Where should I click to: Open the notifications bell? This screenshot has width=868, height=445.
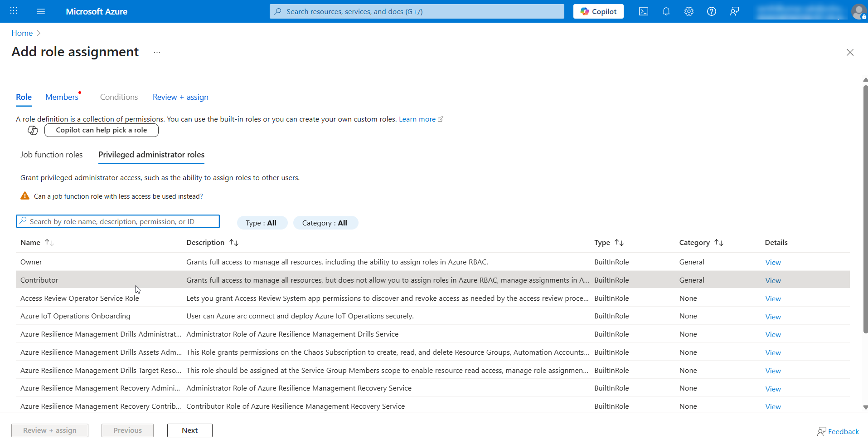click(666, 11)
